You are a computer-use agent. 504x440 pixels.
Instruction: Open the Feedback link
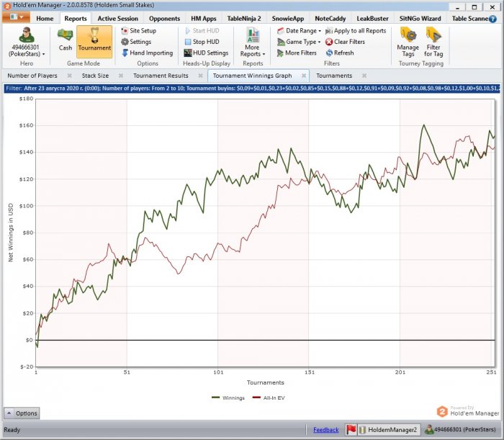(x=326, y=430)
